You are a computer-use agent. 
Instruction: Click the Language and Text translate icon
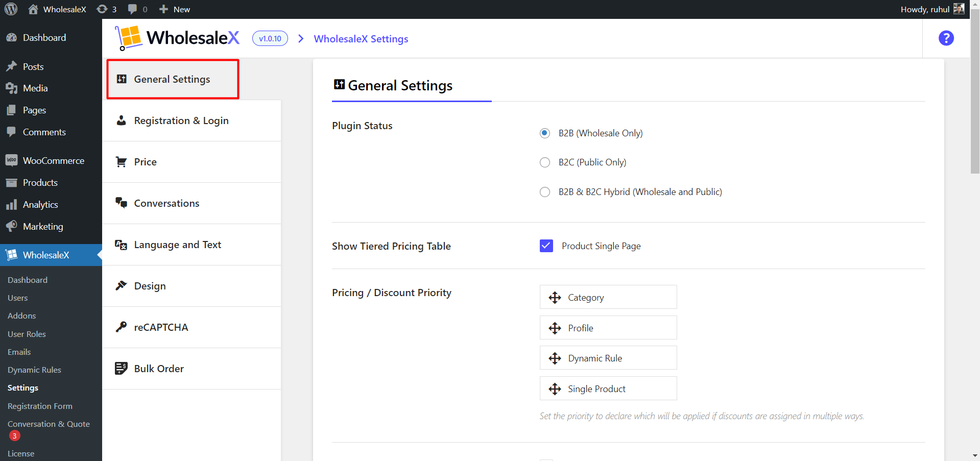121,245
